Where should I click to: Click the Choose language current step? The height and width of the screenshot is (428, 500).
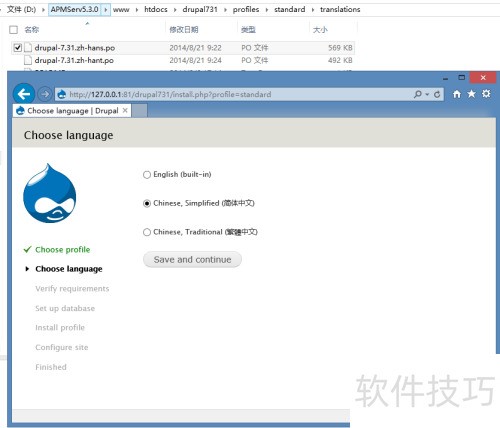tap(69, 269)
